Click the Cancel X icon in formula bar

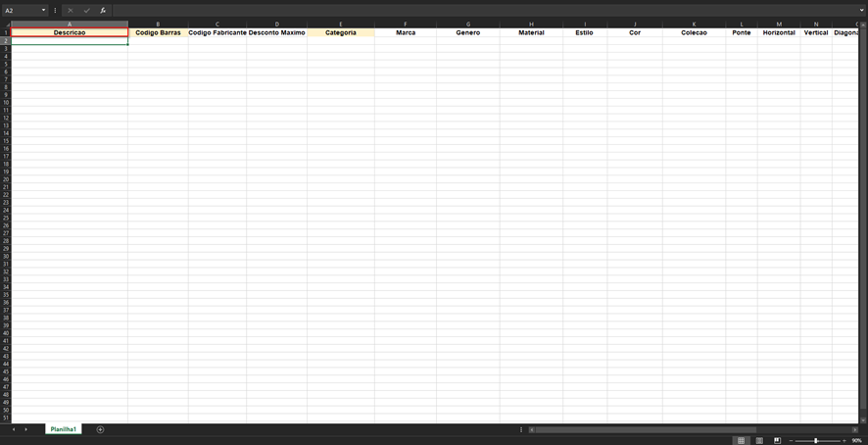tap(71, 10)
